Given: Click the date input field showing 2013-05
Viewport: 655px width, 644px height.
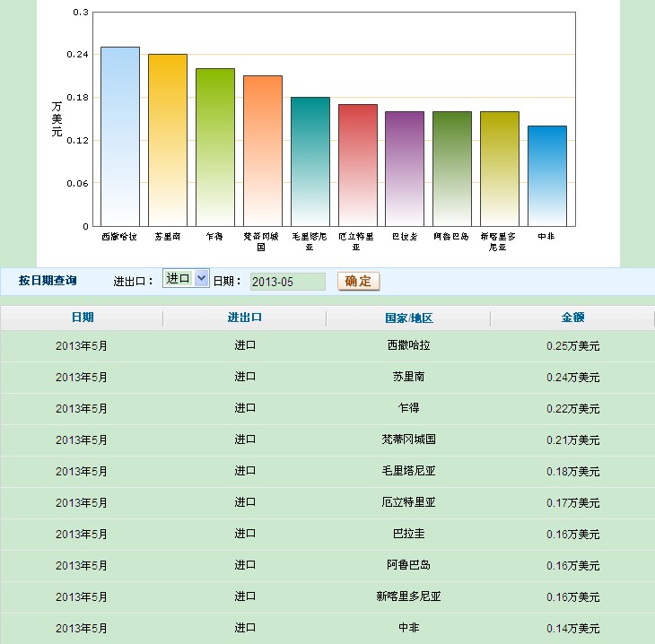Looking at the screenshot, I should pyautogui.click(x=287, y=282).
